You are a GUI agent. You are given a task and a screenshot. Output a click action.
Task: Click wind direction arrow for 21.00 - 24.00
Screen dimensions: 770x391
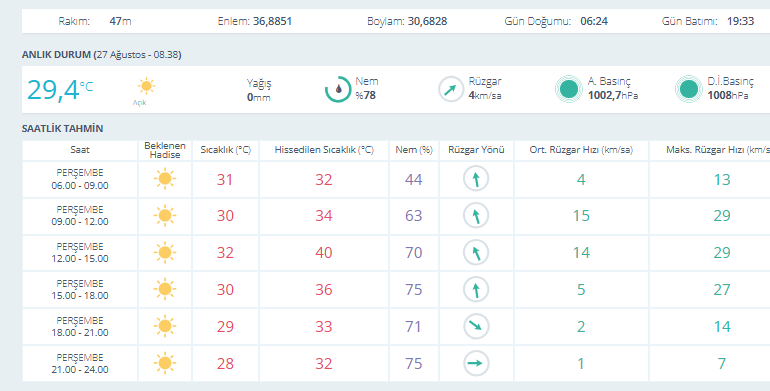[476, 363]
